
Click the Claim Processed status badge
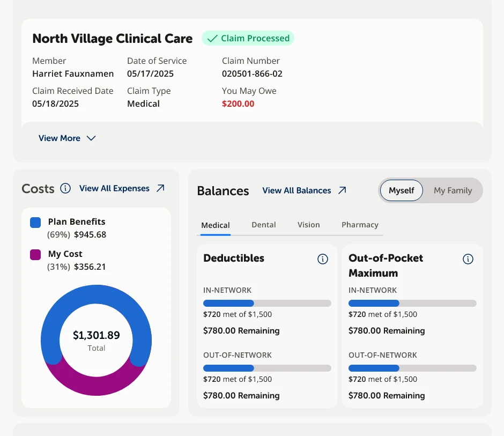pyautogui.click(x=248, y=38)
